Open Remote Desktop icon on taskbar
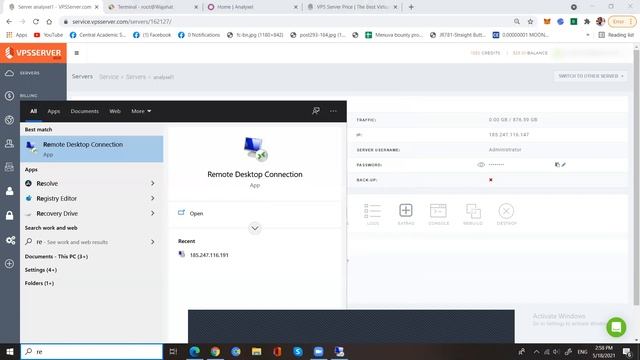 pyautogui.click(x=339, y=351)
